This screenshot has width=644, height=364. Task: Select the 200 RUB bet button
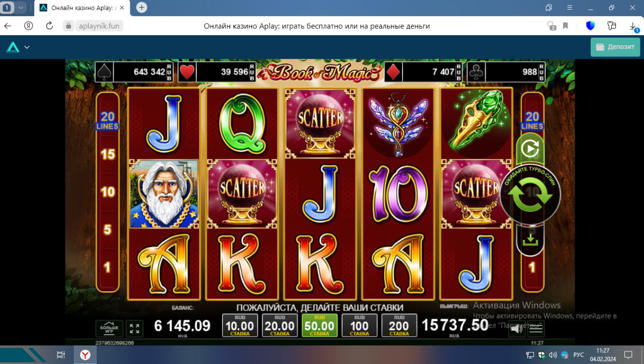399,325
